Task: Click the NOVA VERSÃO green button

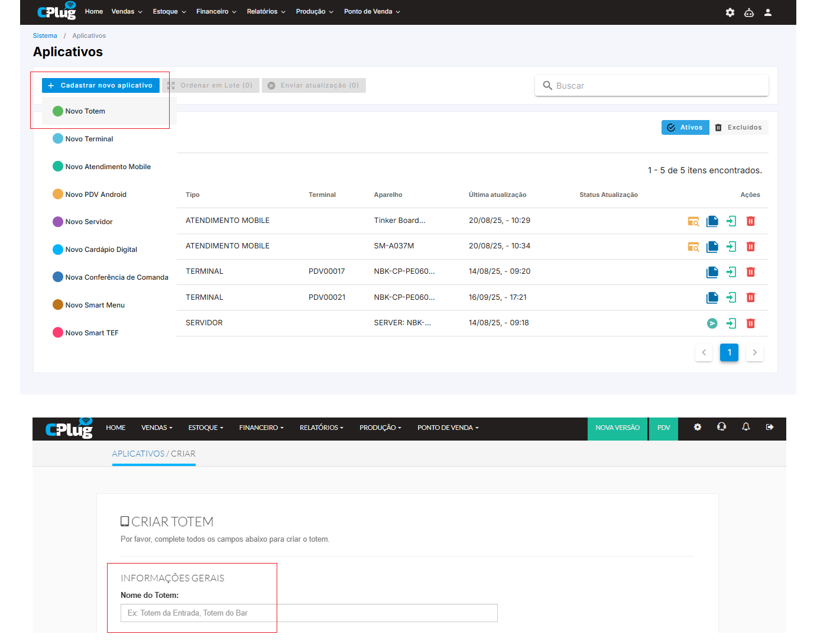Action: tap(617, 429)
